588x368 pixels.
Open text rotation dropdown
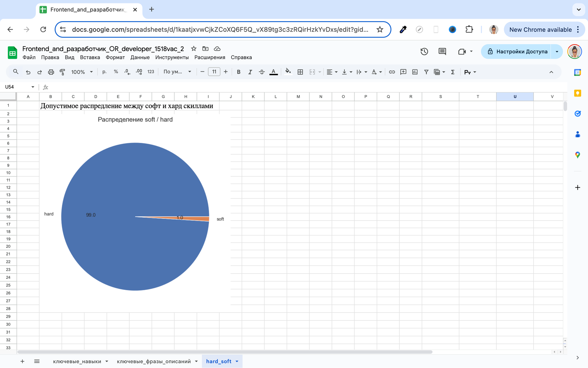[x=377, y=72]
